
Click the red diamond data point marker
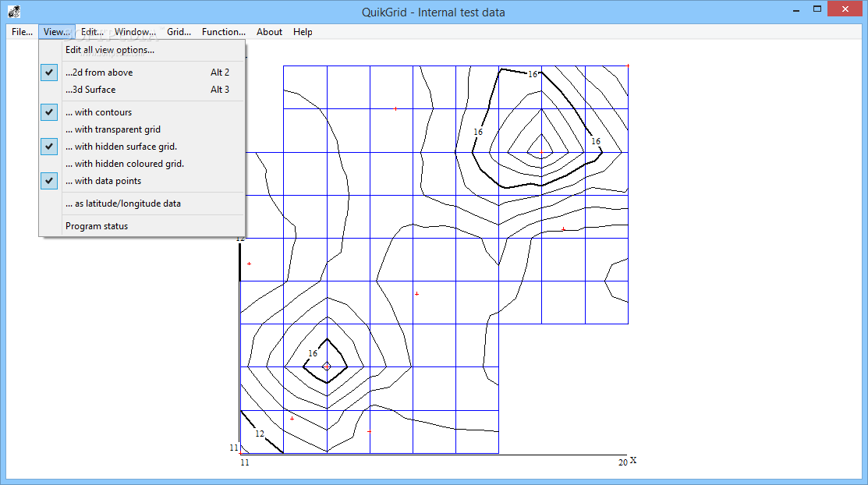(327, 366)
